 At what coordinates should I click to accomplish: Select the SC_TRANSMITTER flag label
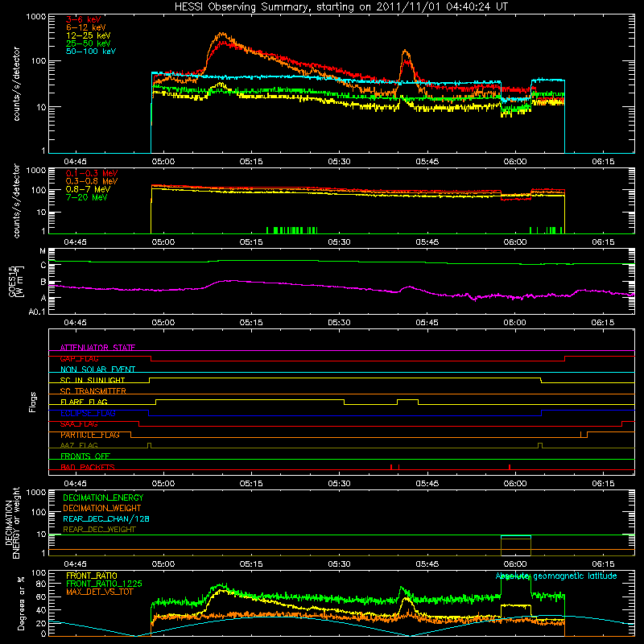click(93, 390)
